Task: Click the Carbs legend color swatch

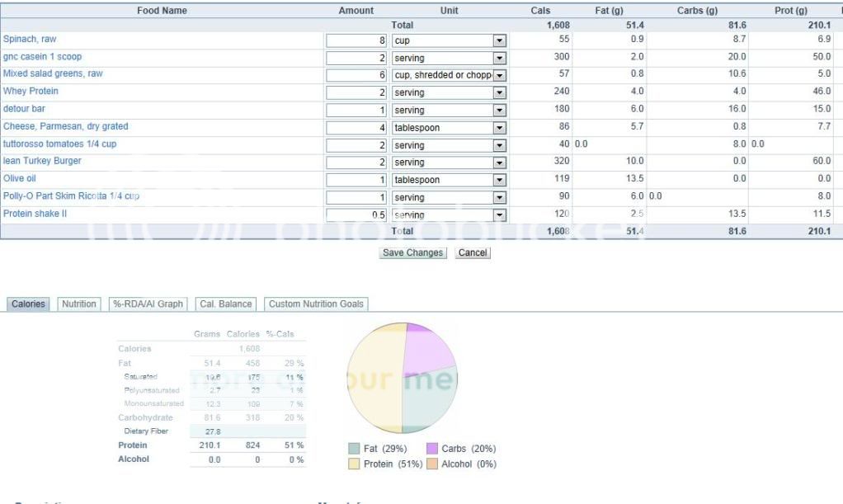Action: click(432, 450)
